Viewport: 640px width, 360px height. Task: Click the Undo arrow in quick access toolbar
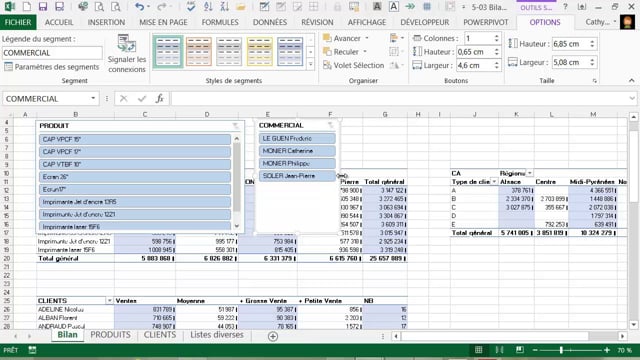140,7
